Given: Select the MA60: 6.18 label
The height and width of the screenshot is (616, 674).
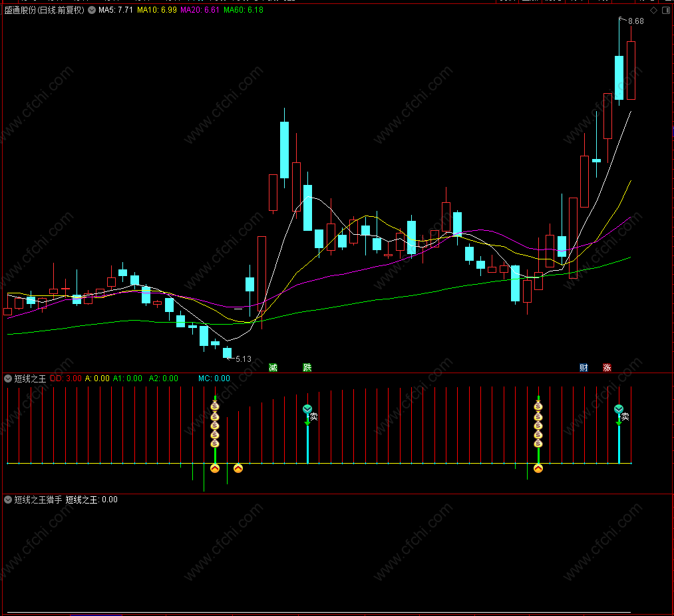Looking at the screenshot, I should tap(244, 10).
